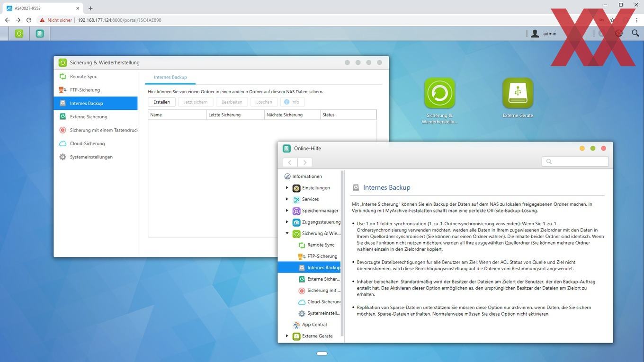This screenshot has height=362, width=644.
Task: Expand Zugangssteuerung node in help tree
Action: click(x=287, y=221)
